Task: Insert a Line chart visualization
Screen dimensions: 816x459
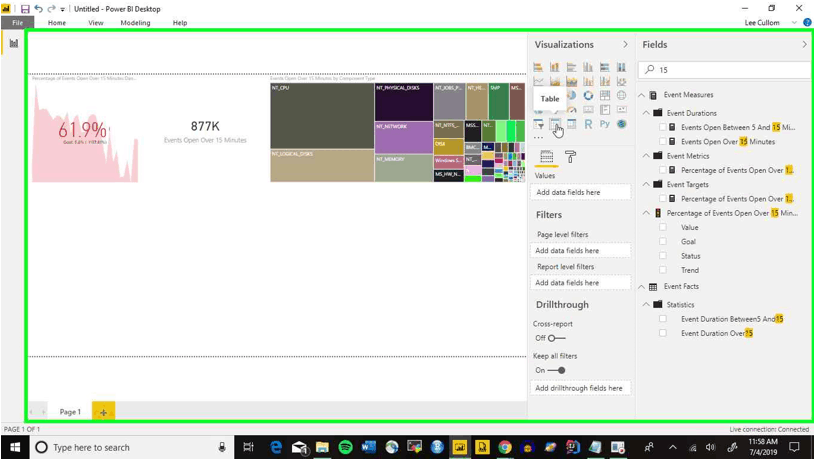Action: [x=538, y=81]
